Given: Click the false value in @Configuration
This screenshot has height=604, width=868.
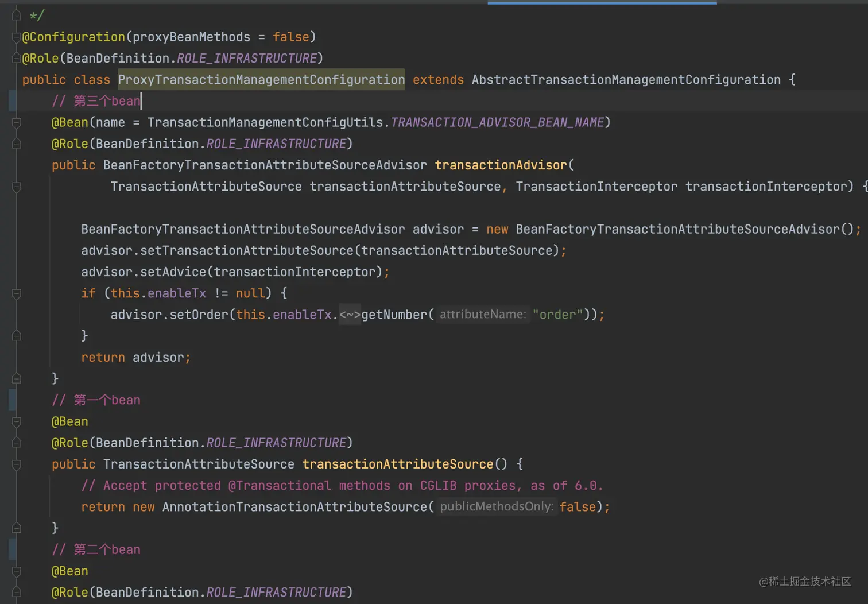Looking at the screenshot, I should [291, 37].
